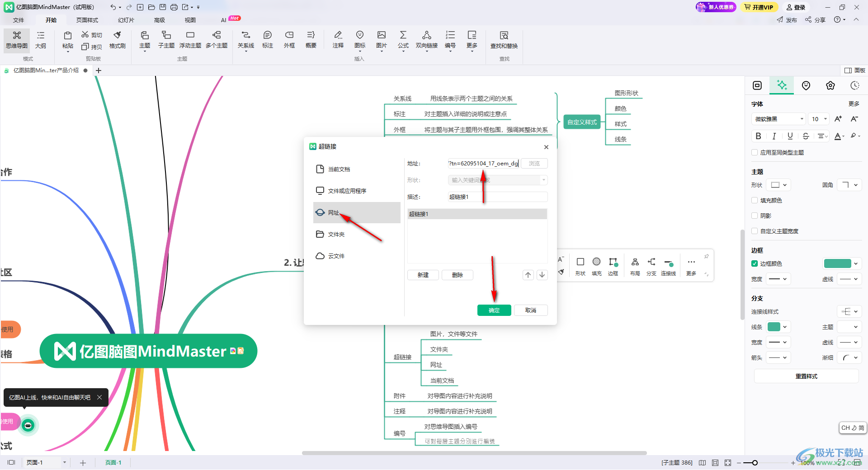
Task: Switch to the 页面样式 ribbon tab
Action: click(x=87, y=20)
